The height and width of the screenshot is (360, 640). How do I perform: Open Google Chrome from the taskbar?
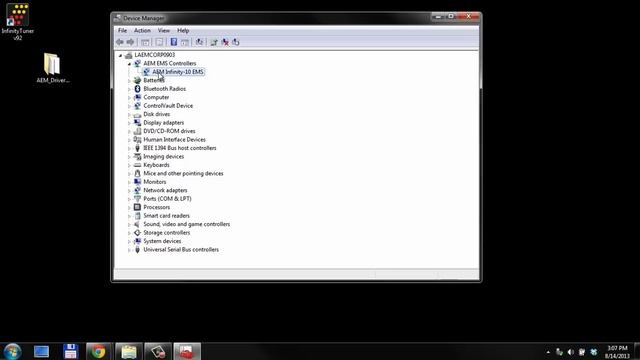tap(98, 351)
